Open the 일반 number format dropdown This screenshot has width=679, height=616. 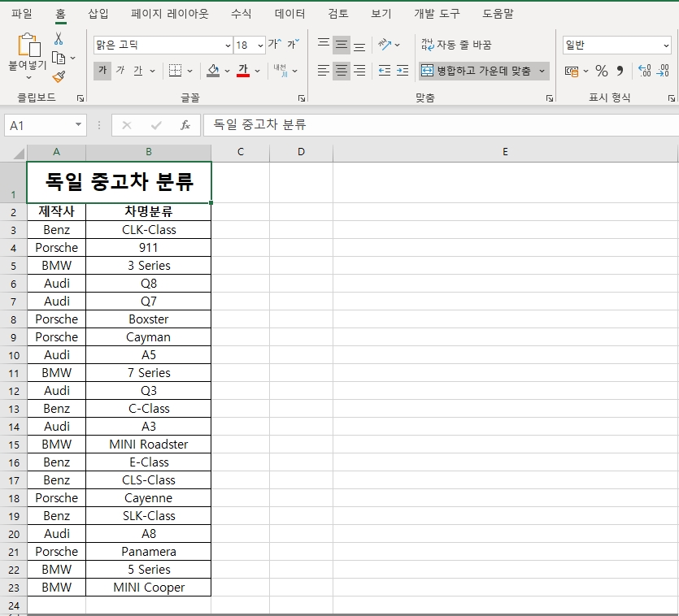click(665, 46)
